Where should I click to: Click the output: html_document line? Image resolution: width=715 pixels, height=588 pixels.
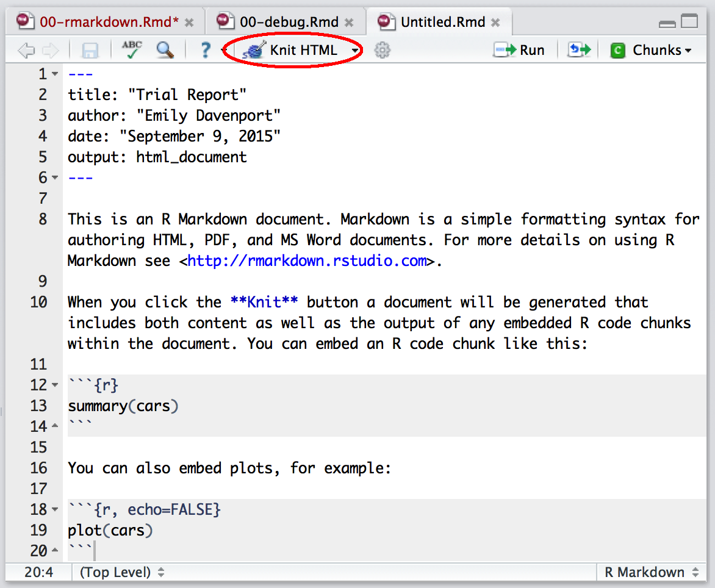click(157, 157)
